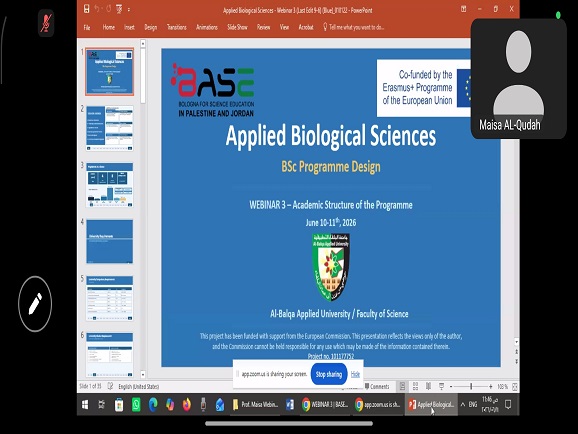Open Task View on the taskbar
Screen dimensions: 578x434
coord(102,405)
